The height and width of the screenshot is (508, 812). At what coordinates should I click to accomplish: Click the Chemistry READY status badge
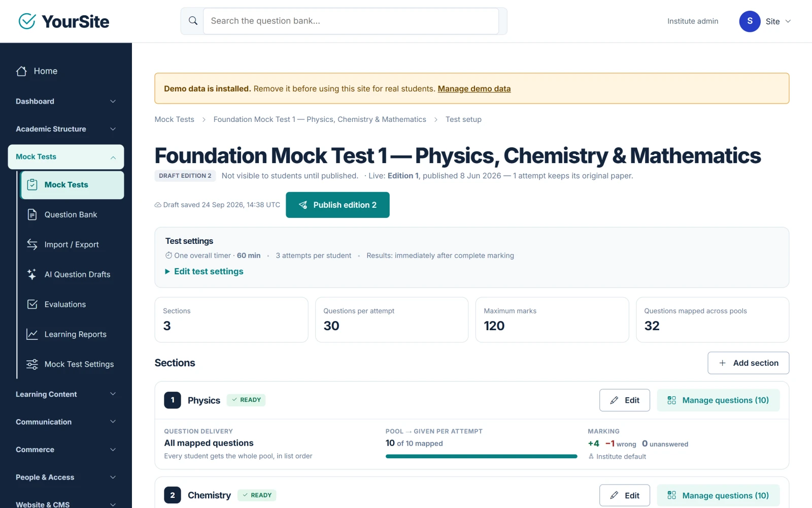point(257,495)
